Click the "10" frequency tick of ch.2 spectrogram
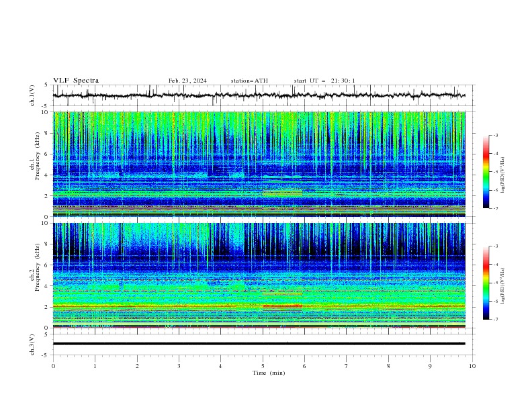Viewport: 532px width, 411px height. pyautogui.click(x=46, y=223)
